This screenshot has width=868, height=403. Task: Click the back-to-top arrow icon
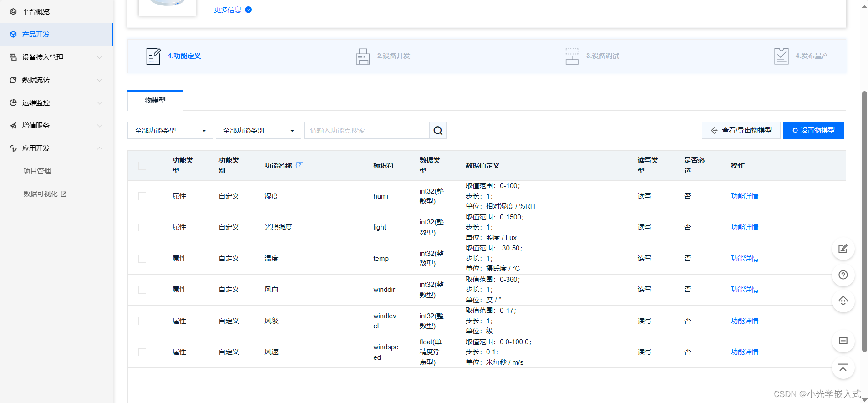pyautogui.click(x=843, y=368)
